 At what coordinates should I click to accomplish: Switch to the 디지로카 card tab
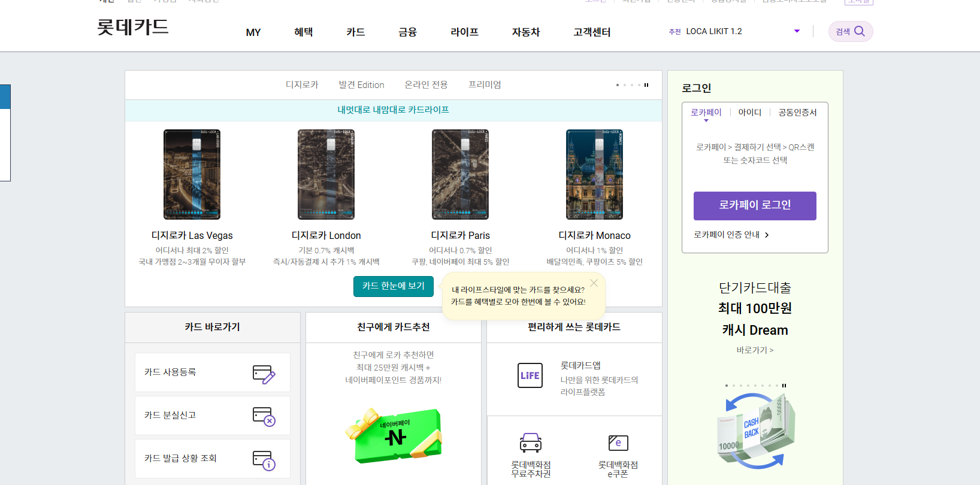302,85
